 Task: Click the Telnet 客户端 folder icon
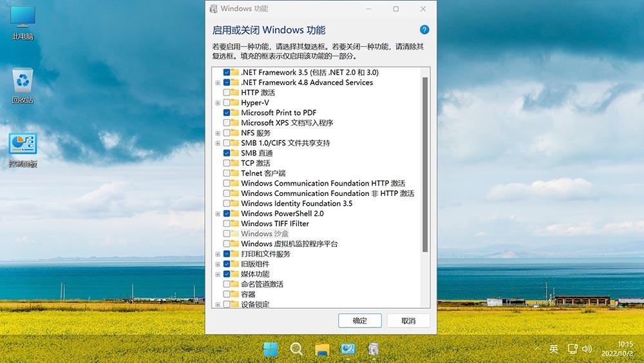coord(235,173)
